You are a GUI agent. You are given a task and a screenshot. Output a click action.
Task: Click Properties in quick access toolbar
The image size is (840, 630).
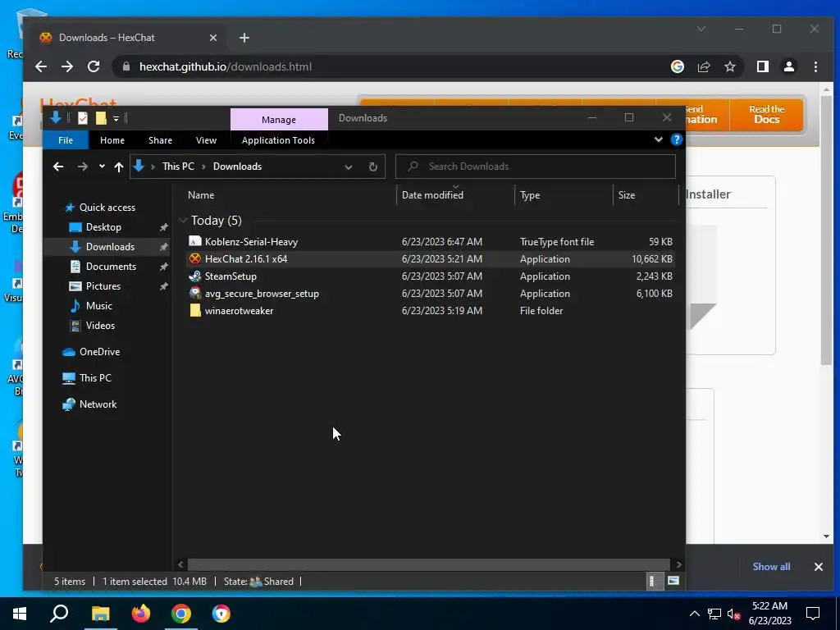click(x=83, y=118)
